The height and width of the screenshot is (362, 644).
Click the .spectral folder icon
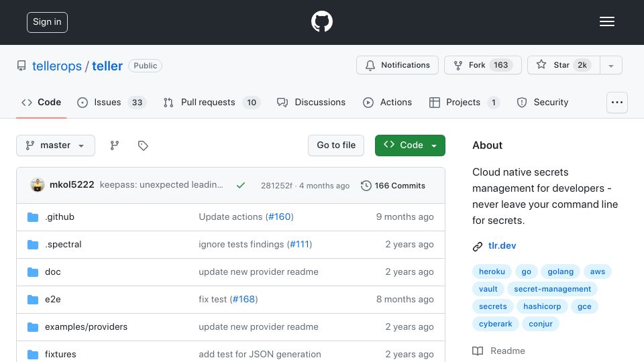(x=33, y=245)
